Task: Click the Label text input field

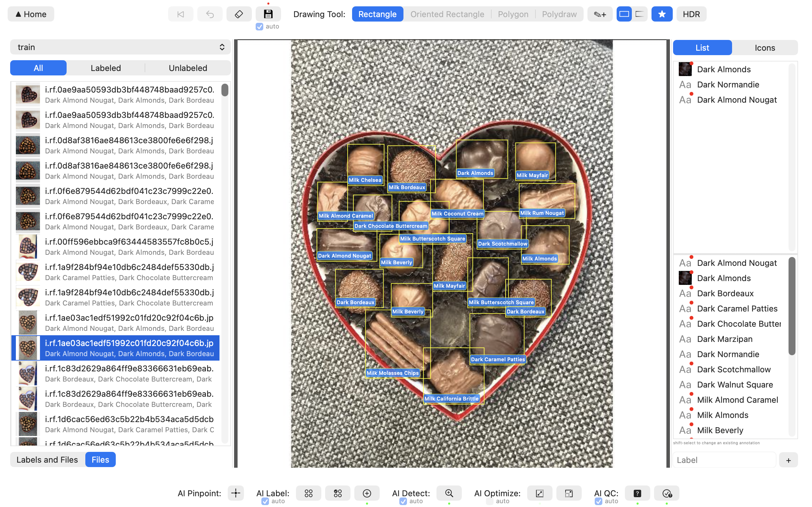Action: point(724,460)
